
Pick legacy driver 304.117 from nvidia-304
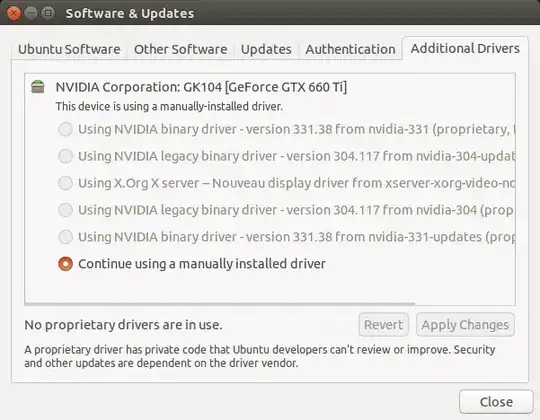287,210
